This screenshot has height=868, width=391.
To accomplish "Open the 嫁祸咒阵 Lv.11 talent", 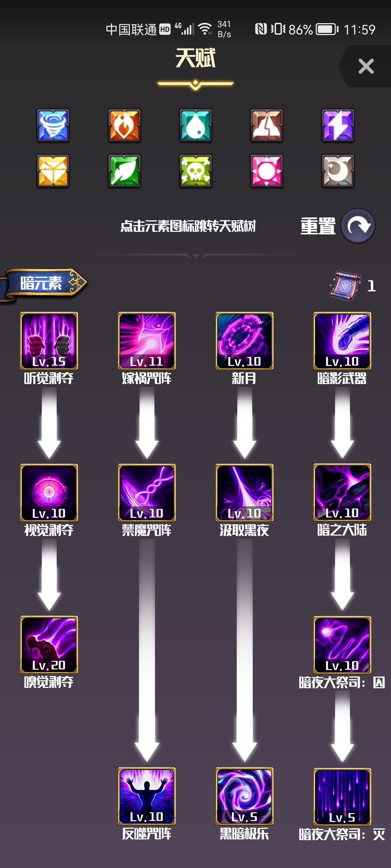I will tap(147, 341).
